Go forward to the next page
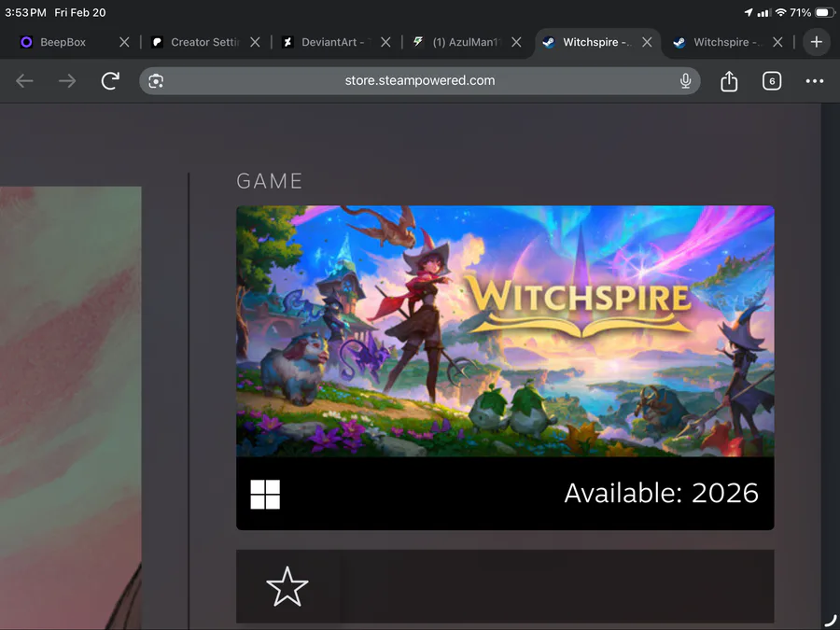Viewport: 840px width, 630px height. point(67,81)
